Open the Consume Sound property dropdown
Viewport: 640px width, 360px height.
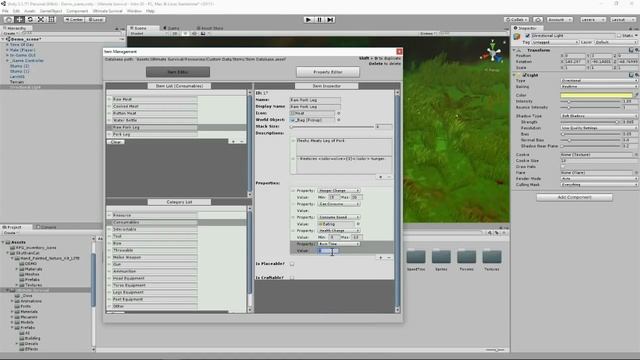(x=339, y=218)
